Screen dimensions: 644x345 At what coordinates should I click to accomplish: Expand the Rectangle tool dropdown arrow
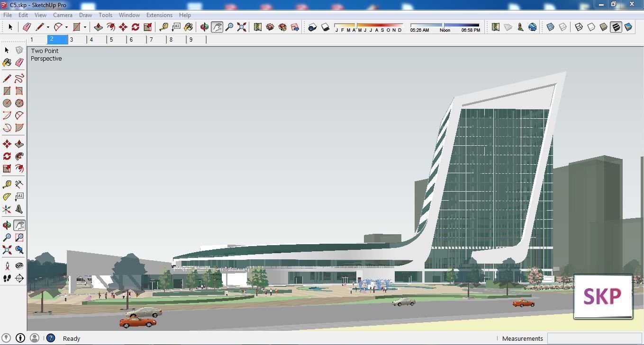coord(85,27)
